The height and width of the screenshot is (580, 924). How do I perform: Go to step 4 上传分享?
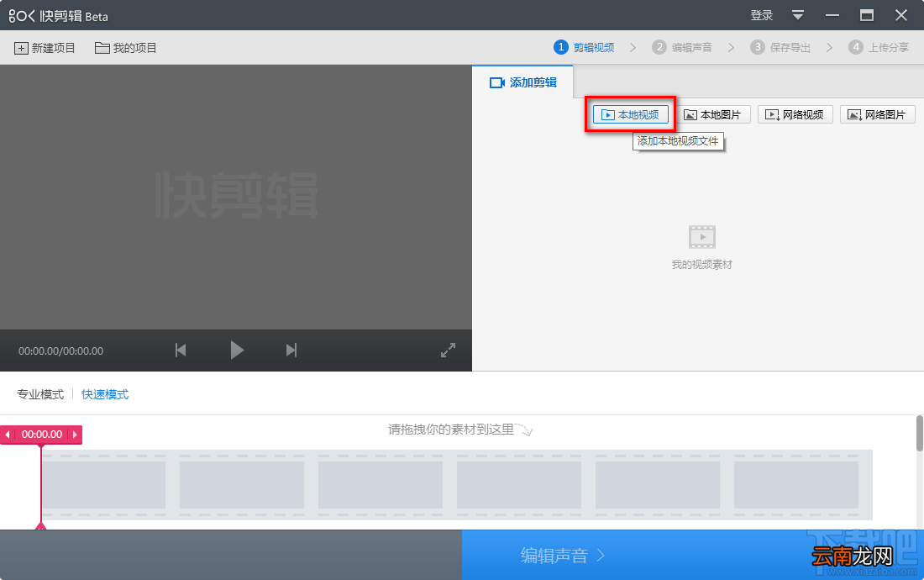879,47
